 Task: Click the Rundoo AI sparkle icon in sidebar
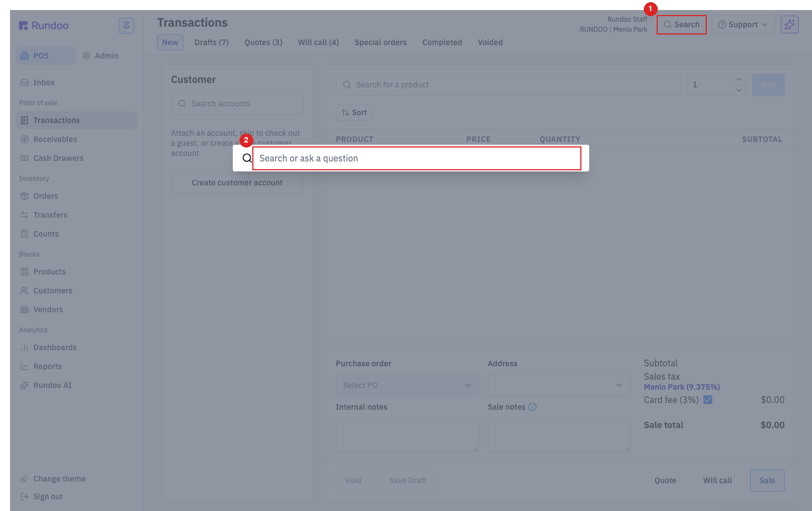[x=25, y=385]
